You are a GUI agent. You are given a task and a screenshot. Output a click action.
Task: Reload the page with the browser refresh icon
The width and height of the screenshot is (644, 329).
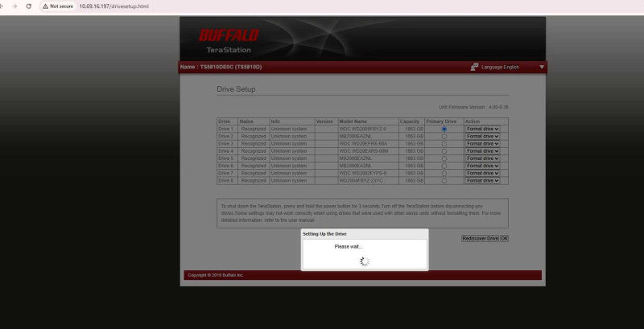[x=29, y=6]
